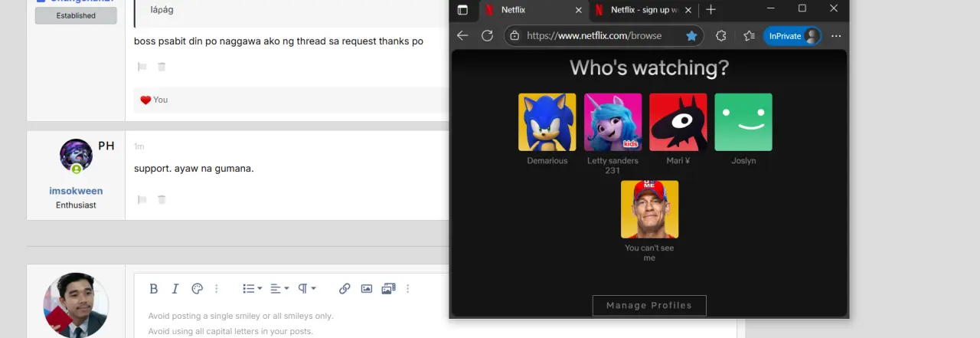Click the text 'support. ayaw na gumana.'
The width and height of the screenshot is (980, 338).
[194, 168]
